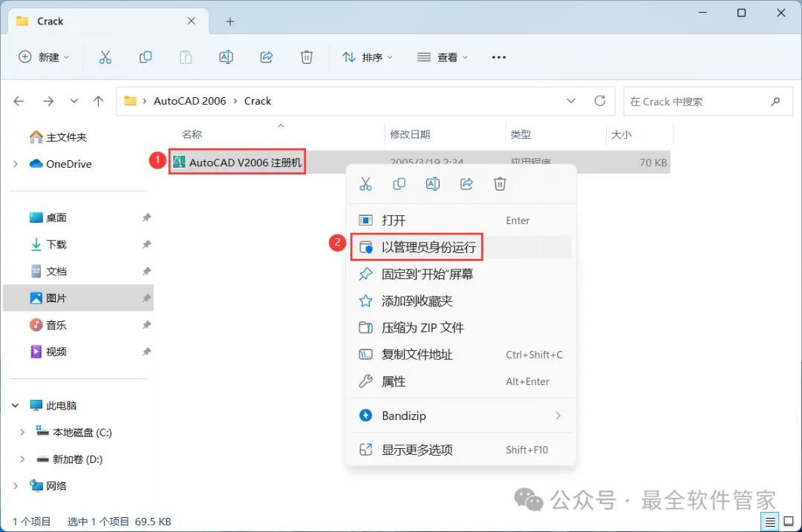Unpin 桌面 using its pin icon
Image resolution: width=802 pixels, height=532 pixels.
pos(147,217)
